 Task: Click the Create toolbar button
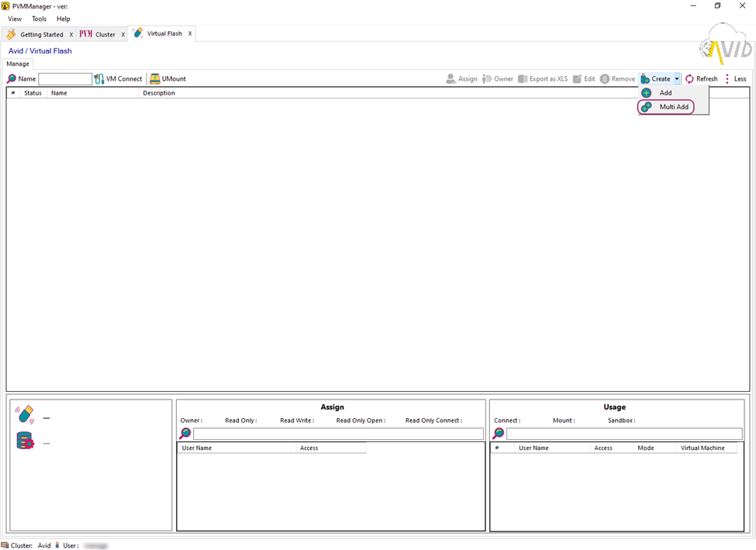[x=656, y=78]
